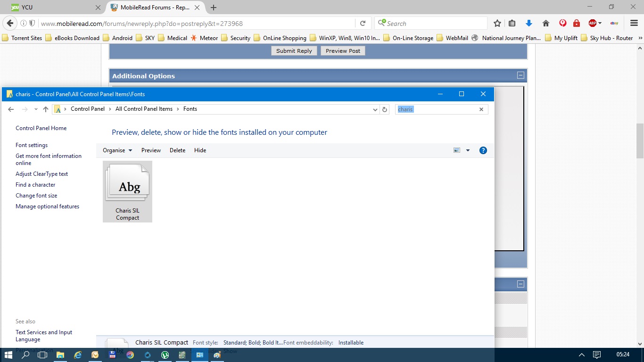Collapse the lower forum section box

point(520,284)
